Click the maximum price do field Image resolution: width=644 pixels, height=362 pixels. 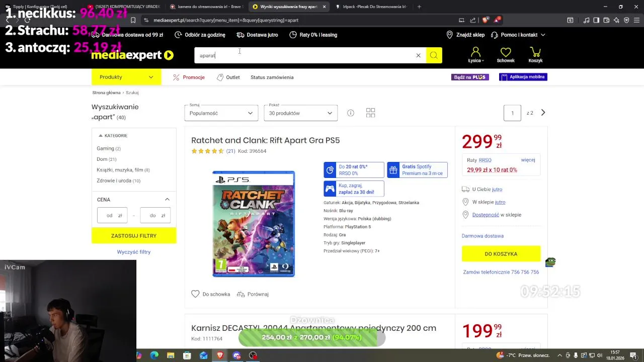[x=155, y=215]
